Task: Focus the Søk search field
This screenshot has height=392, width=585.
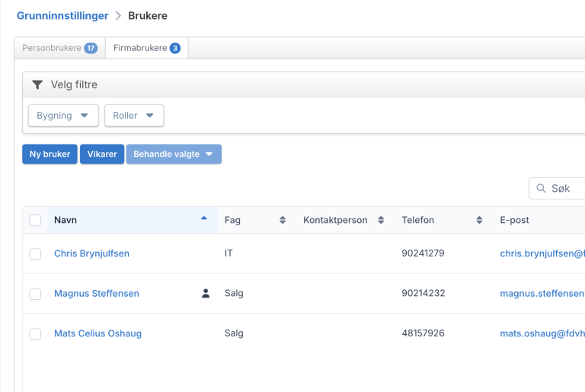Action: click(557, 188)
